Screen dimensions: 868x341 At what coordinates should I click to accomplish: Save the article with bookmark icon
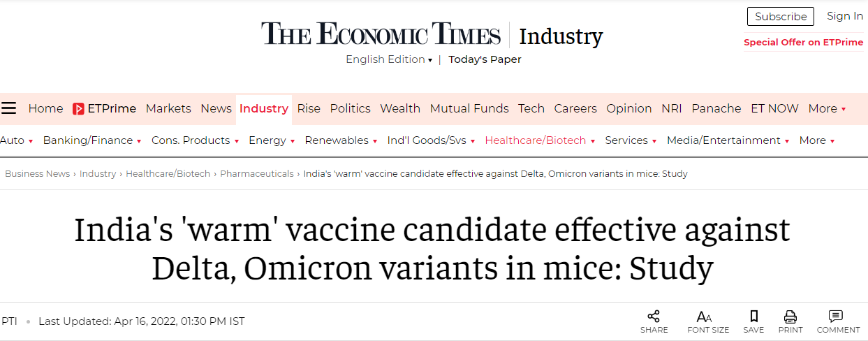pyautogui.click(x=753, y=317)
